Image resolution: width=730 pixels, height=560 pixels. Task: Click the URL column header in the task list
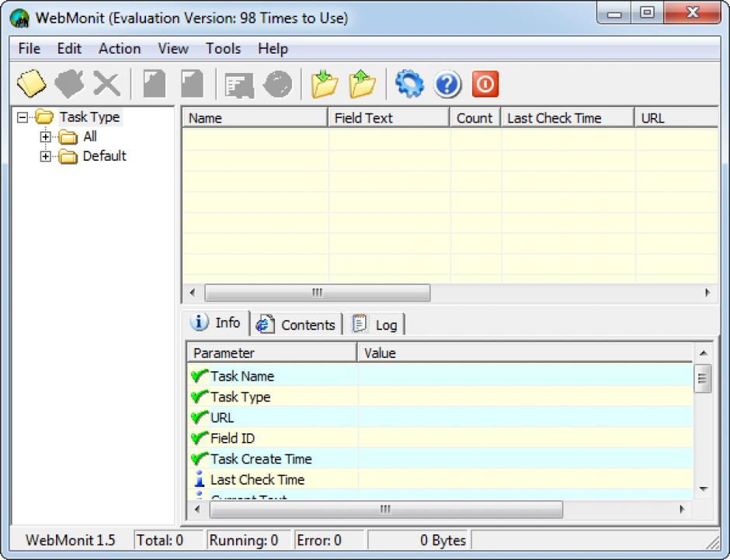[676, 118]
